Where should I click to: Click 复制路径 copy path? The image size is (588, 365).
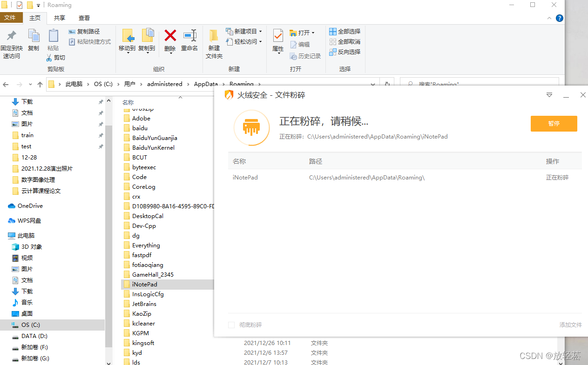coord(84,32)
